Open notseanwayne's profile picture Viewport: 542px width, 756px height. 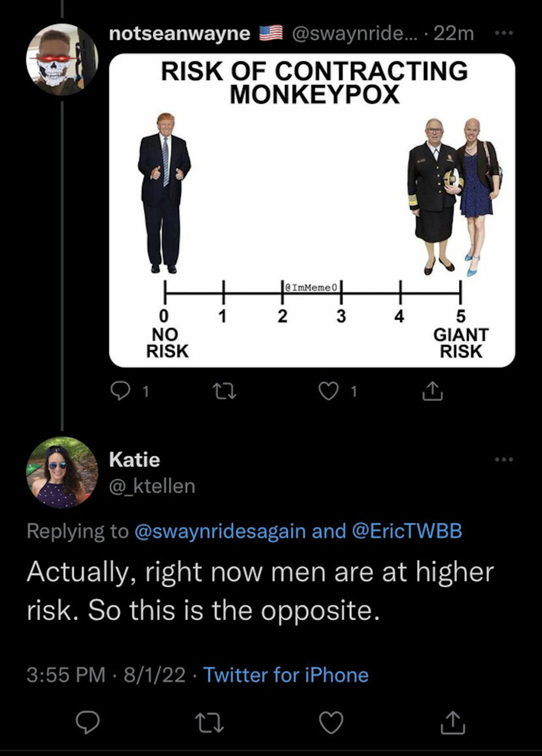(x=62, y=60)
